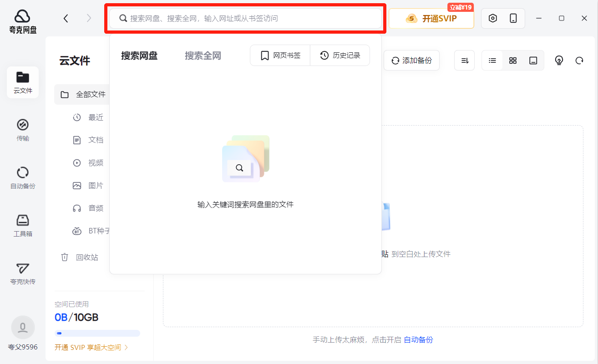598x364 pixels.
Task: Click the search illustration in the dropdown
Action: click(246, 158)
